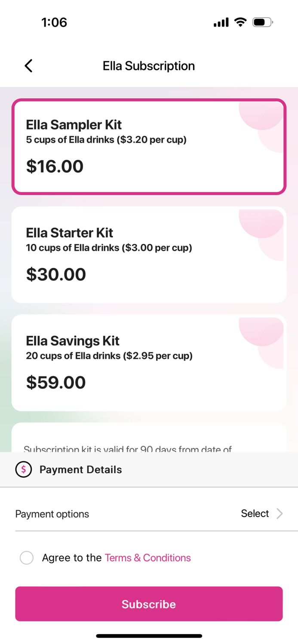Click the Wi-Fi icon in status bar
298x644 pixels.
240,22
